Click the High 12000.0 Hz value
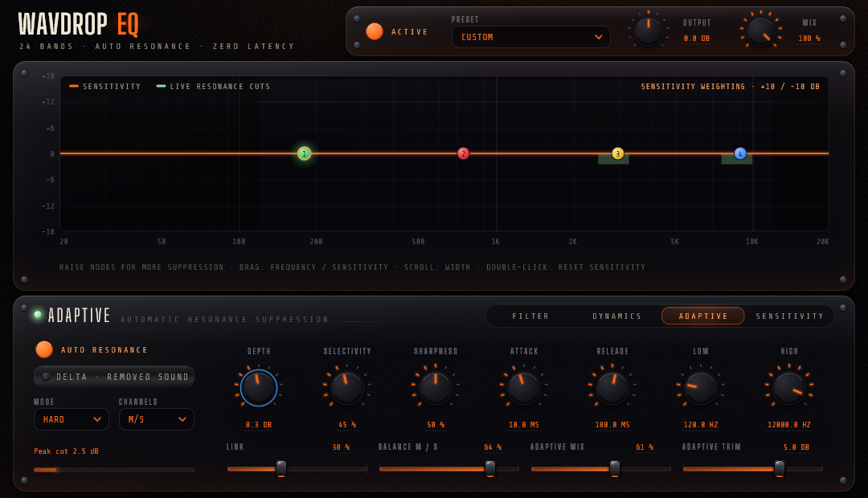 (789, 425)
